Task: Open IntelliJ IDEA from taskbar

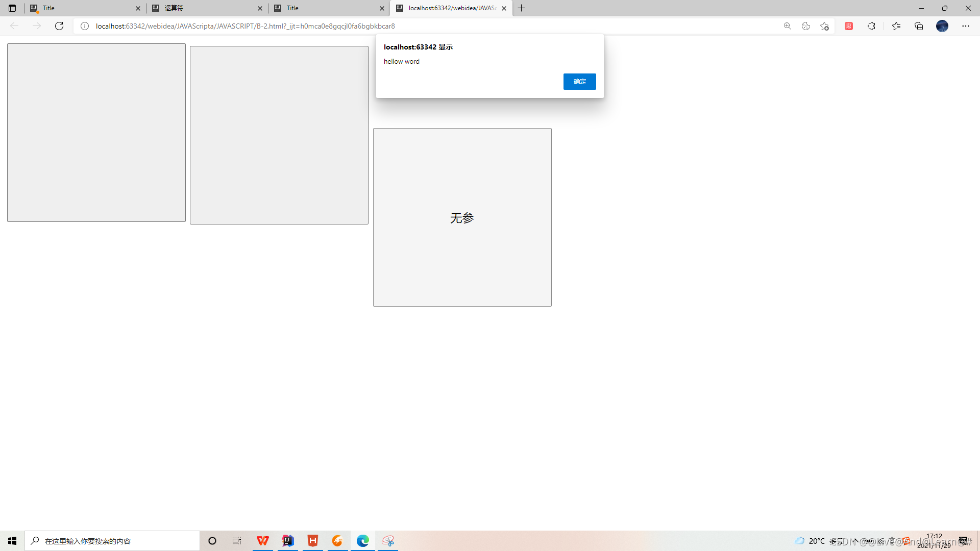Action: [x=288, y=541]
